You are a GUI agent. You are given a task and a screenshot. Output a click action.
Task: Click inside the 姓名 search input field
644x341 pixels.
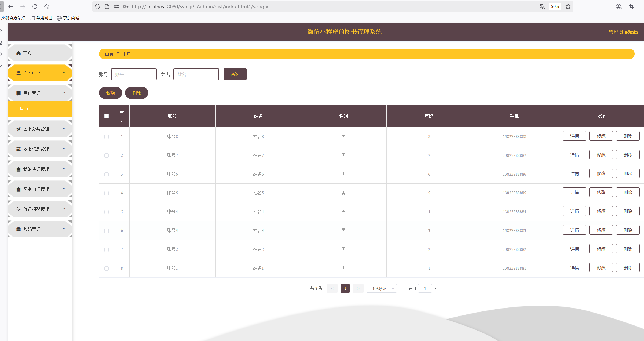(x=196, y=74)
